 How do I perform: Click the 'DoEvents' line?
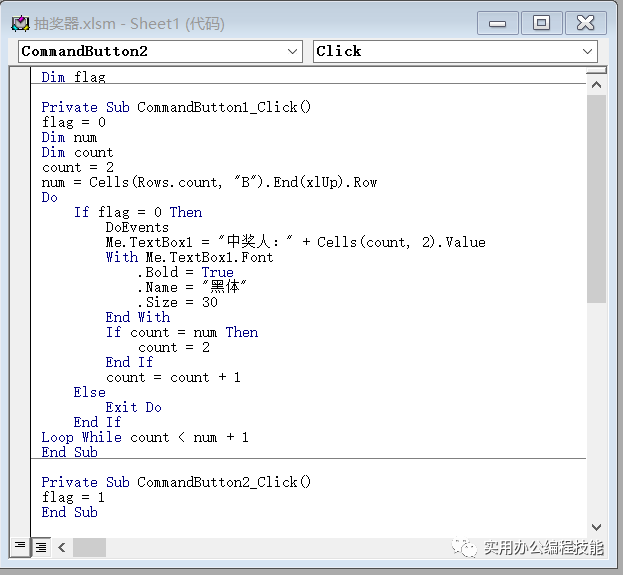tap(137, 227)
